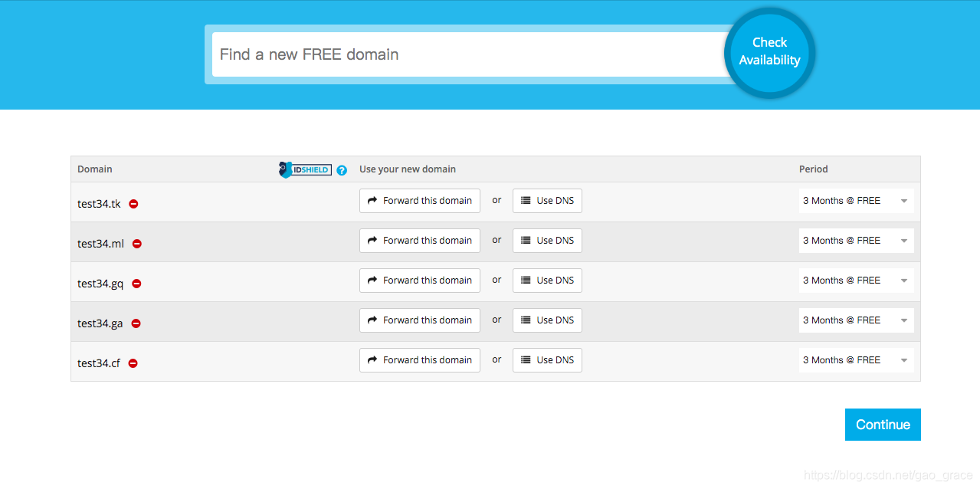980x489 pixels.
Task: Open the Period dropdown for test34.ga
Action: [x=857, y=320]
